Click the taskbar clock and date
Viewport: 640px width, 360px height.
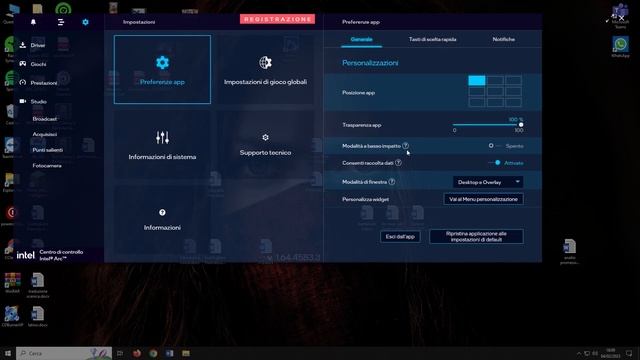[x=610, y=353]
